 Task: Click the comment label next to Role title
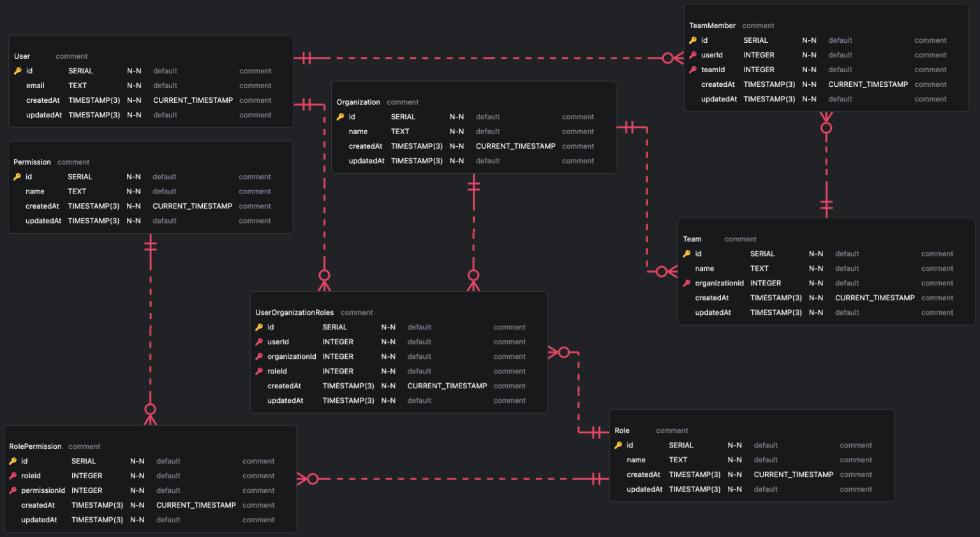coord(672,430)
